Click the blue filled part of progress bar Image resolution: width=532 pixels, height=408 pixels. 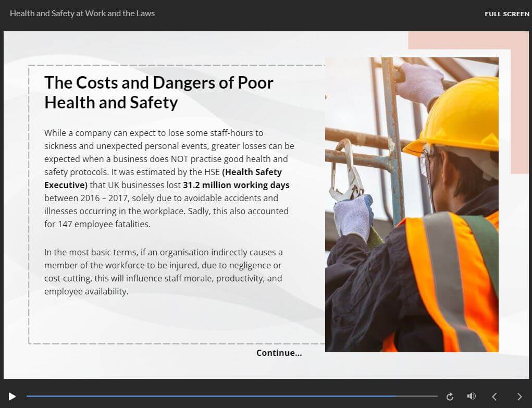pos(208,397)
